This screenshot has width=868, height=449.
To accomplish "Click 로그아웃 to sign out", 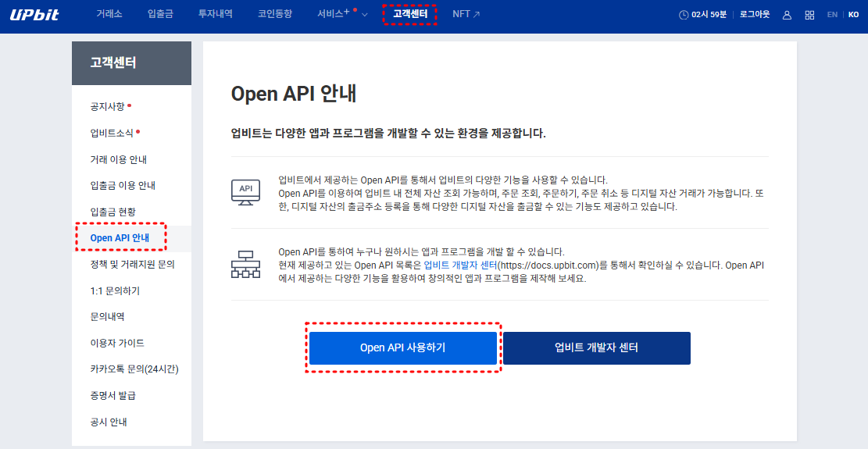I will [x=755, y=14].
